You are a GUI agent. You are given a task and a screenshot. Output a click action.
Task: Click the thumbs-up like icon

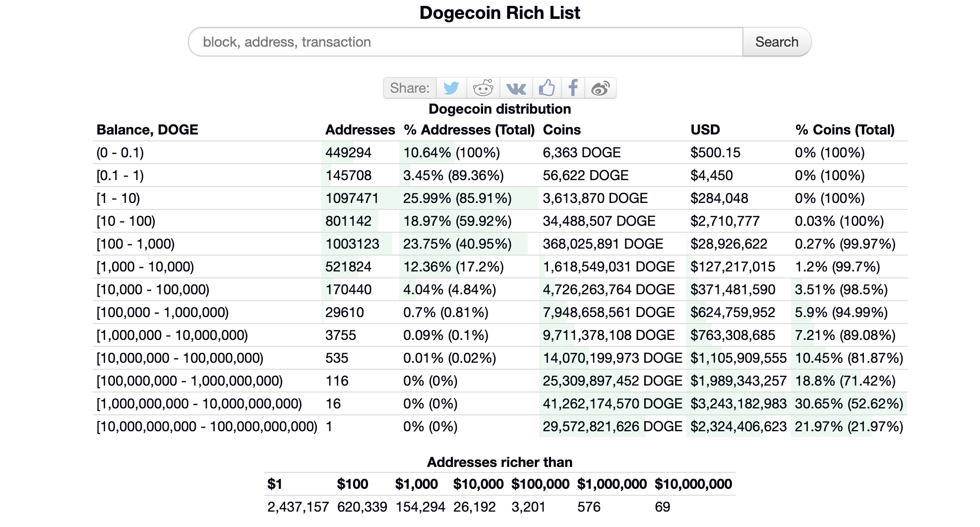coord(547,88)
